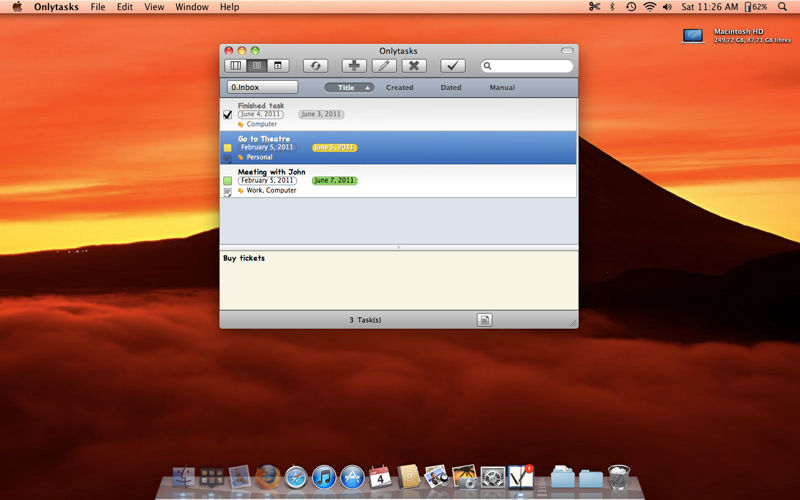Open iTunes from the dock
This screenshot has width=800, height=500.
coord(324,478)
